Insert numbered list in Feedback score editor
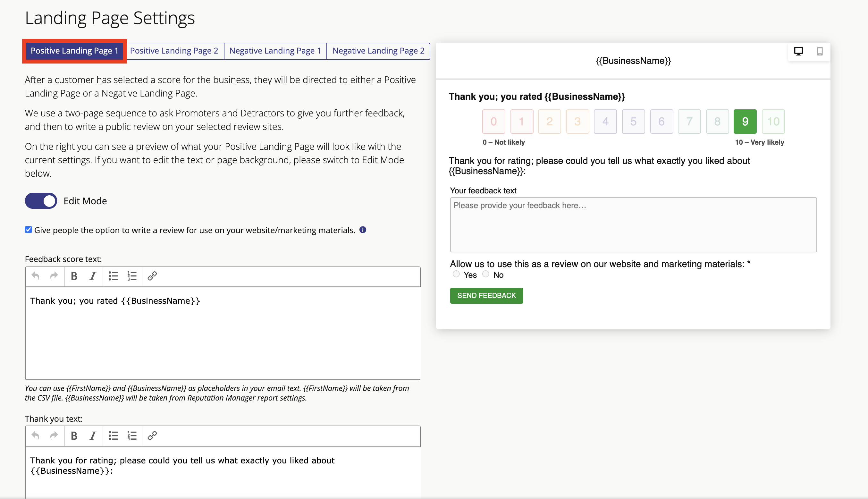This screenshot has height=499, width=868. pyautogui.click(x=132, y=276)
